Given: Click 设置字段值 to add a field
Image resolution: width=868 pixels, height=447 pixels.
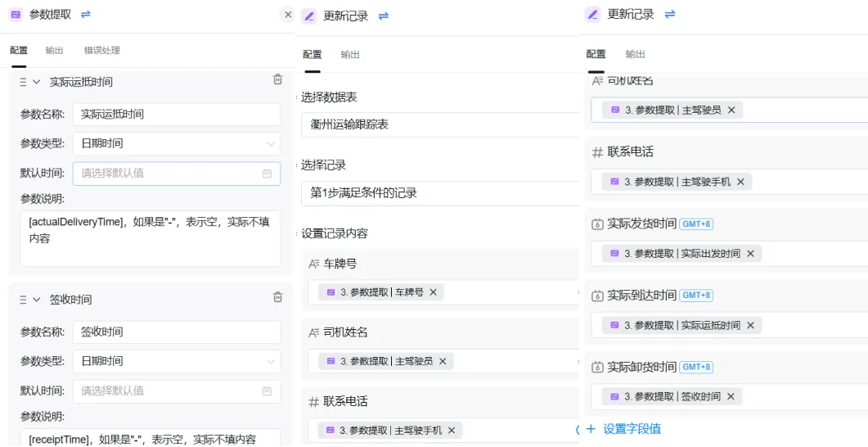Looking at the screenshot, I should 632,429.
